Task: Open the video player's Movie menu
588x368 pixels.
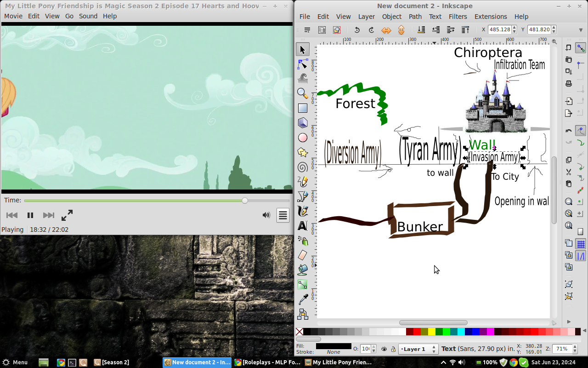Action: [x=13, y=16]
